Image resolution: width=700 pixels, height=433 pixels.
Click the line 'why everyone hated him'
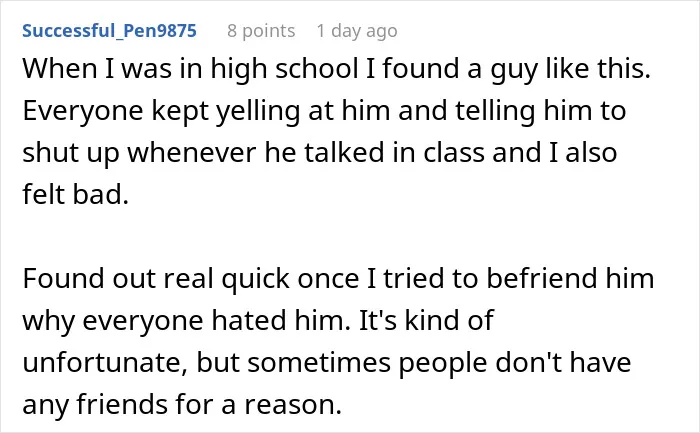(258, 321)
